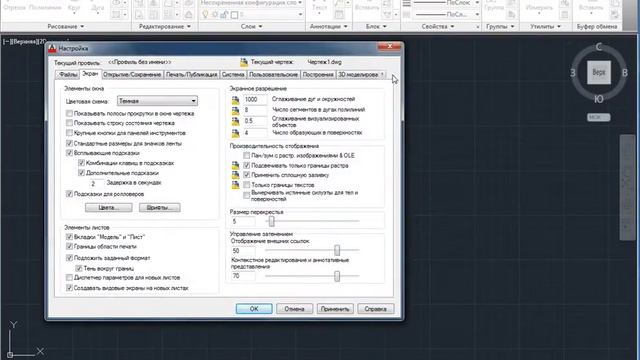Viewport: 640px width, 360px height.
Task: Click drawing icon beside 'Только границы текстов'
Action: click(x=235, y=185)
